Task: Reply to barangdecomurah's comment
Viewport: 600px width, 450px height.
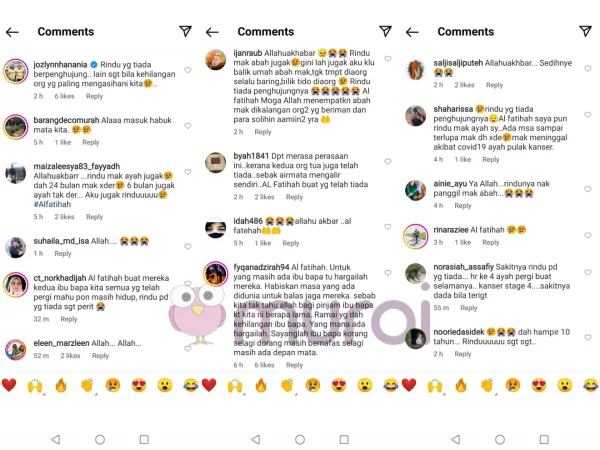Action: (91, 142)
